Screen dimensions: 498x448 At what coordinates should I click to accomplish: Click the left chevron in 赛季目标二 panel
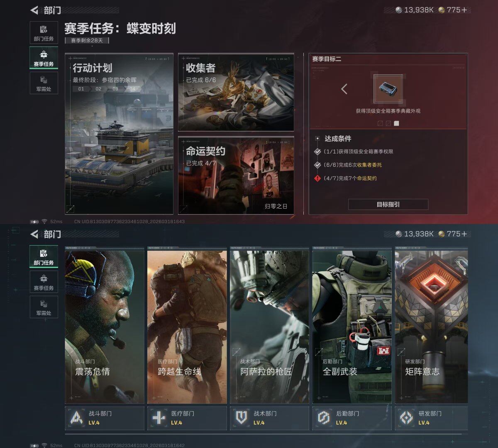tap(343, 89)
